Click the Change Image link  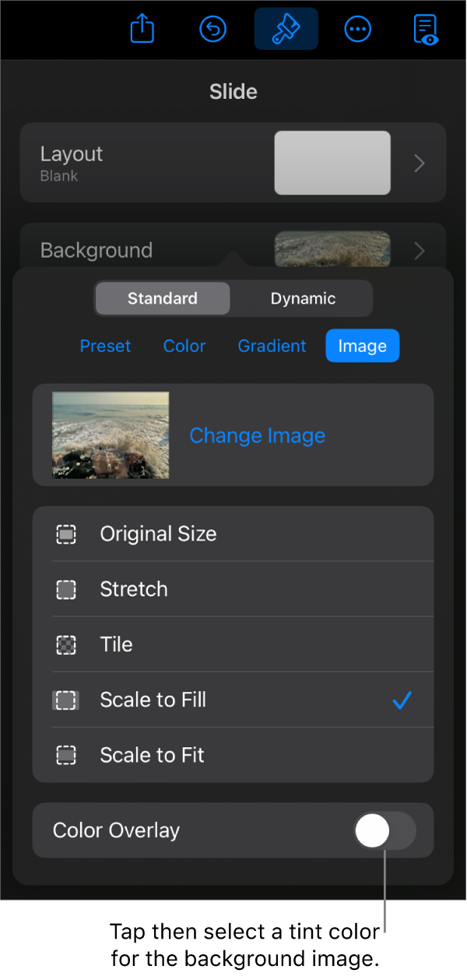[x=258, y=435]
